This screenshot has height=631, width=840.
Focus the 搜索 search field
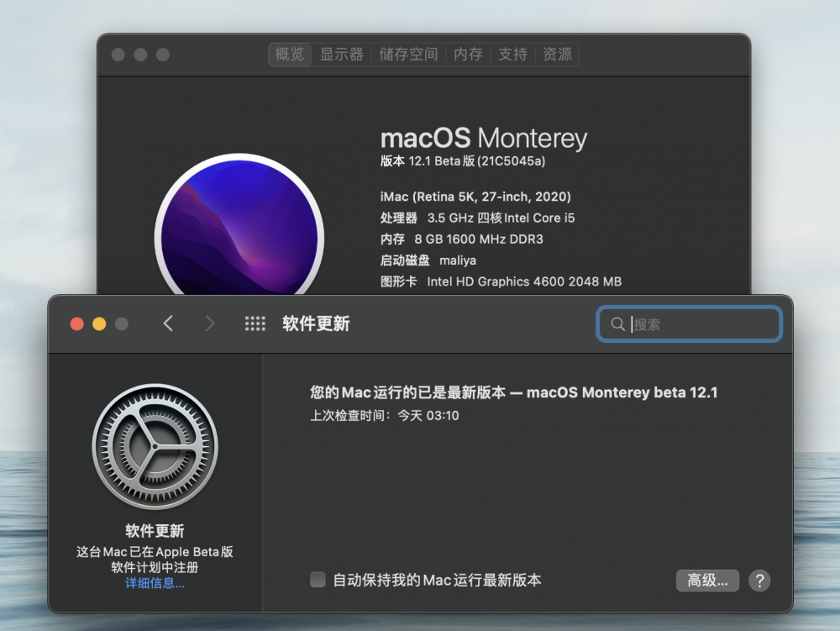[x=690, y=324]
